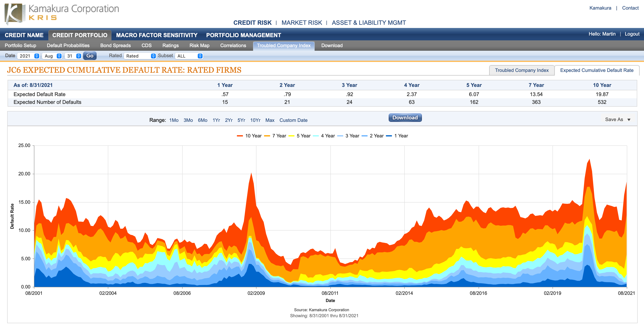The height and width of the screenshot is (326, 644).
Task: Set chart range to 1Mo
Action: coord(174,120)
